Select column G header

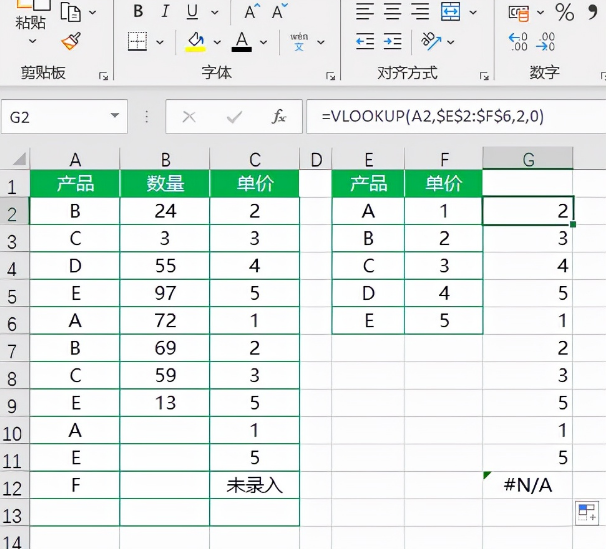click(x=528, y=159)
